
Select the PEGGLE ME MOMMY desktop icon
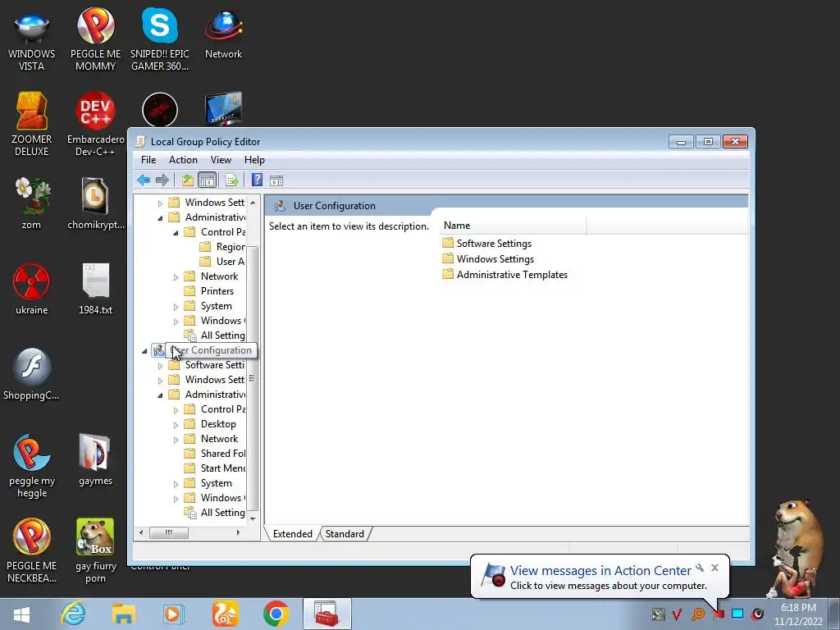95,41
